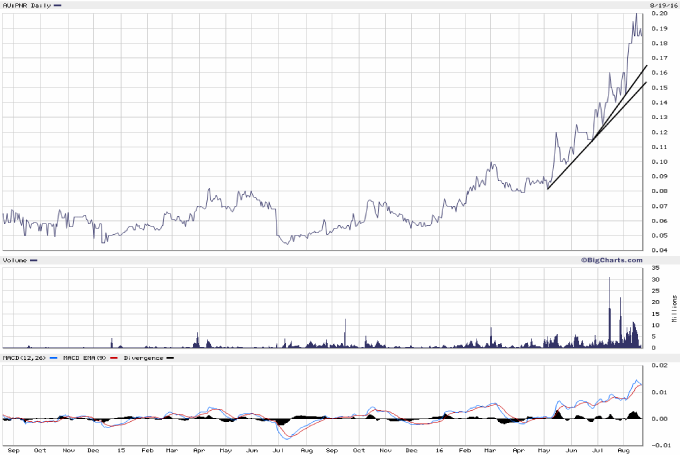Screen dimensions: 680x455
Task: Select the '15' year marker on time axis
Action: [120, 450]
